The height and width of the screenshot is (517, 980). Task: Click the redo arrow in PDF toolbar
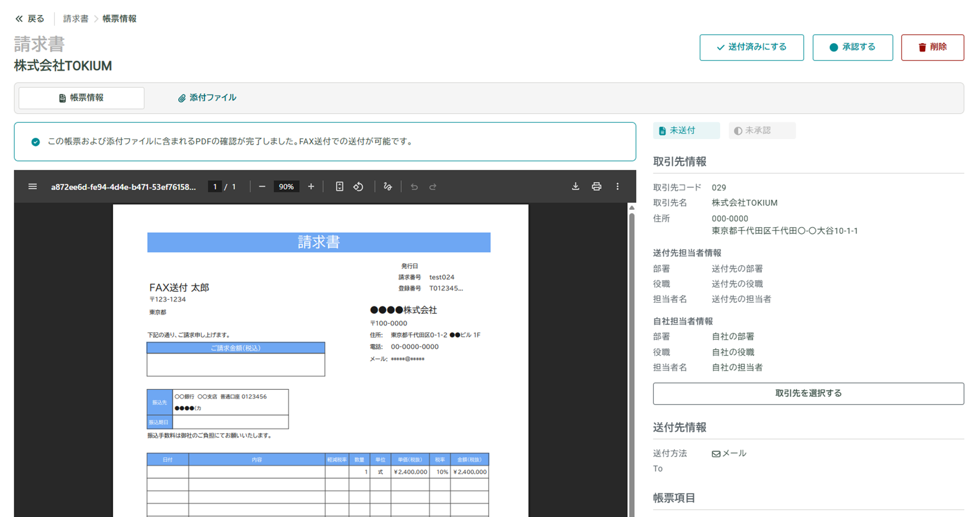pos(433,187)
